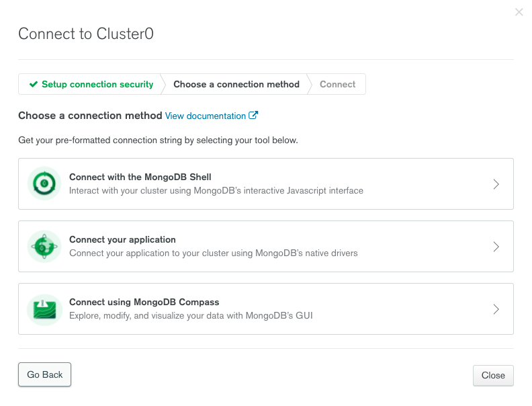Choose the Connect your application title

click(122, 240)
